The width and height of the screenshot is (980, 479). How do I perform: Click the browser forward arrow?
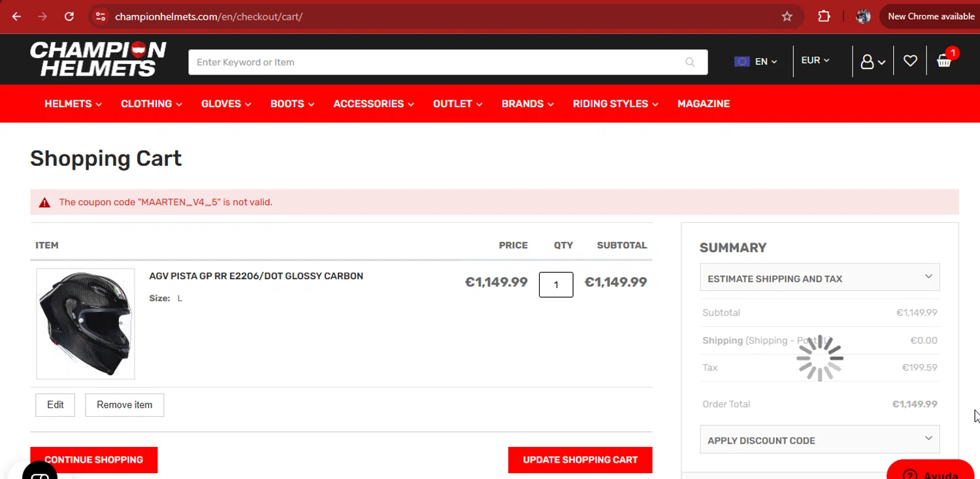[42, 16]
